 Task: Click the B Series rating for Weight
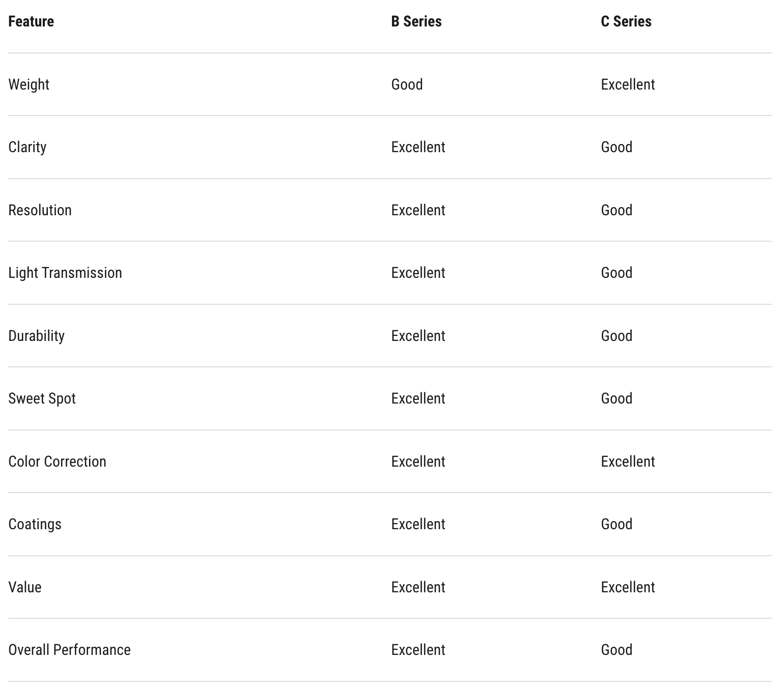(x=407, y=84)
